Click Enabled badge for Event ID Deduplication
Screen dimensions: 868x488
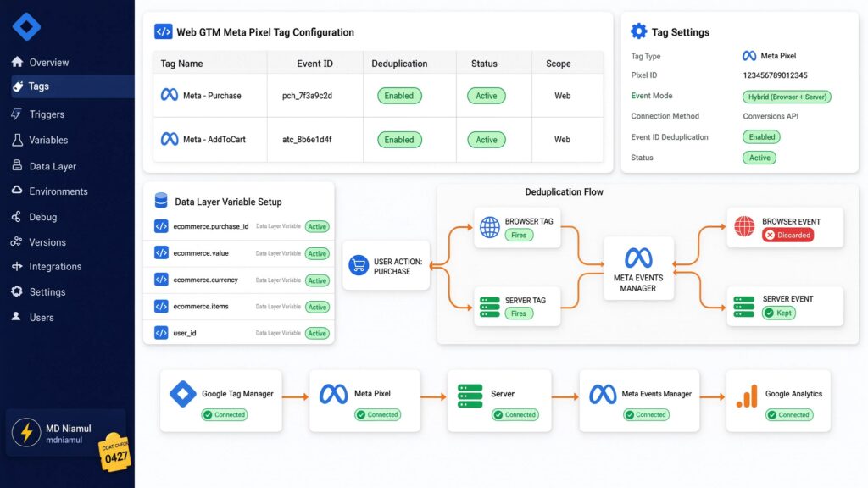[761, 136]
